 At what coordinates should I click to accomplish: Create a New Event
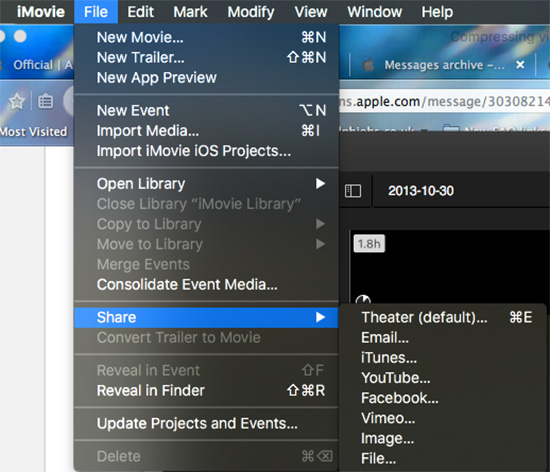click(206, 110)
